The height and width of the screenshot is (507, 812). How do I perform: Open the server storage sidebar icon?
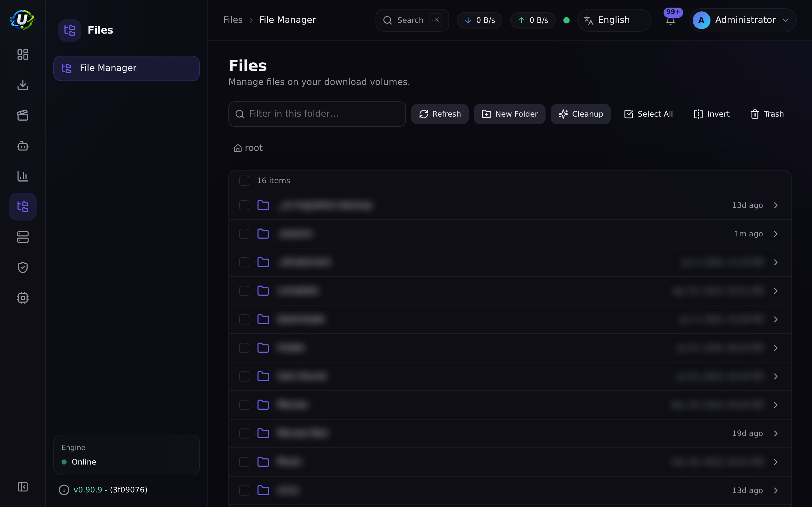click(23, 237)
